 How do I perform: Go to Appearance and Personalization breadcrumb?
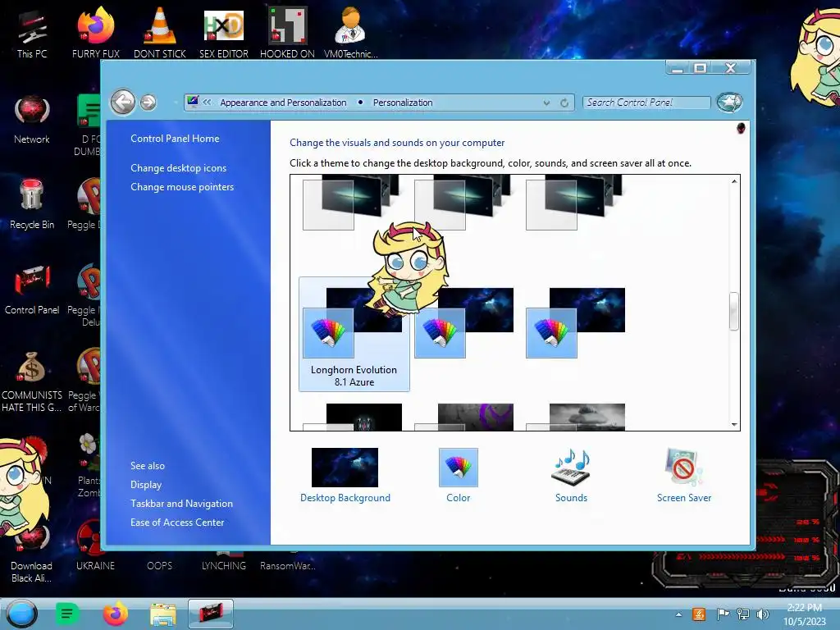[x=283, y=103]
